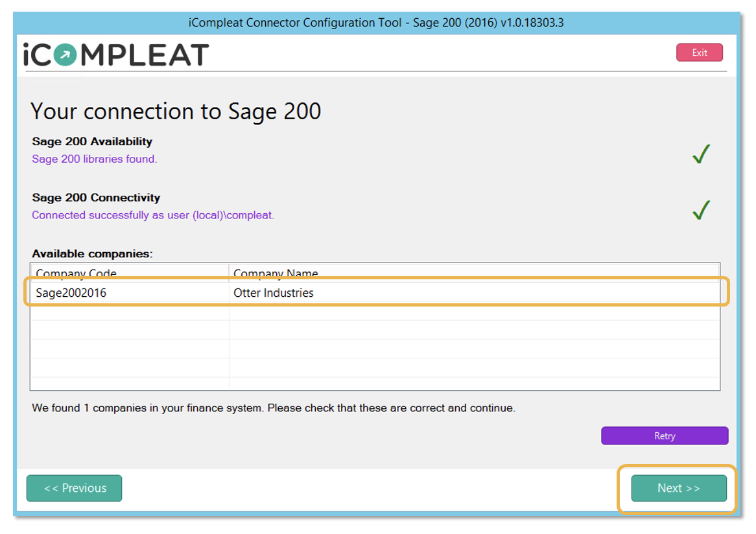Click the Sage 200 Availability green checkmark

tap(701, 154)
